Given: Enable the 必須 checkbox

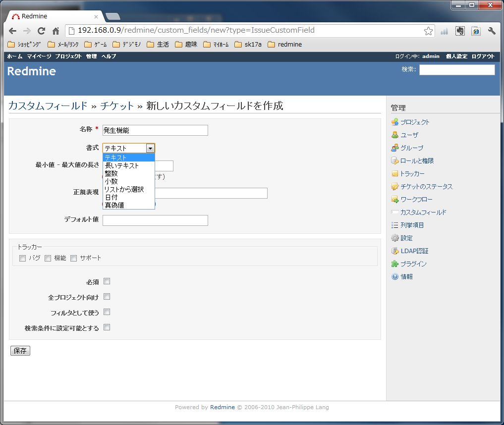Looking at the screenshot, I should 107,281.
